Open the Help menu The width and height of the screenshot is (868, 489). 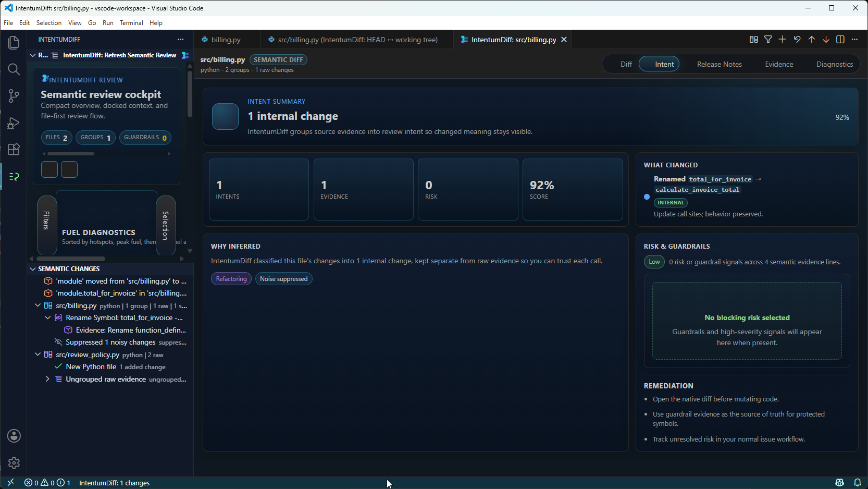coord(156,23)
